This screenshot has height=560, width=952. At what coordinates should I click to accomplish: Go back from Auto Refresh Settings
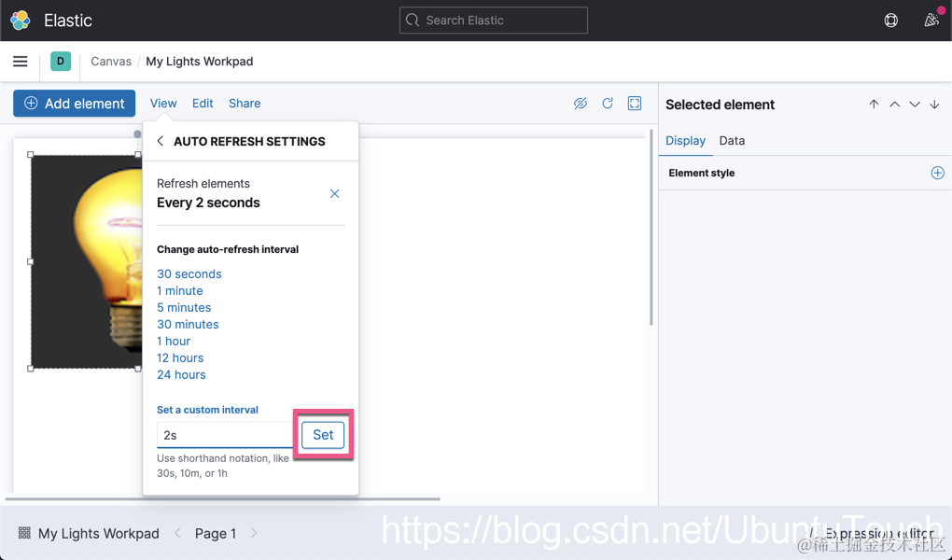tap(161, 141)
